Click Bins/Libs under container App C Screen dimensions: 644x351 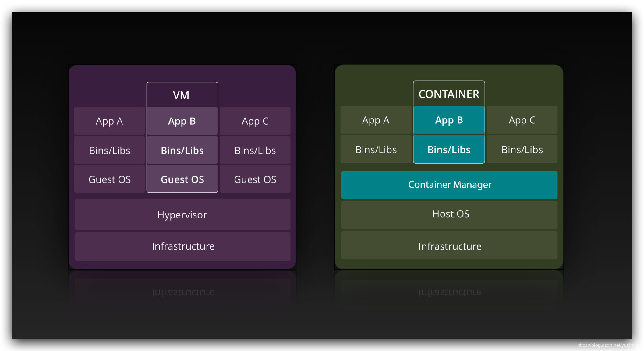click(522, 149)
